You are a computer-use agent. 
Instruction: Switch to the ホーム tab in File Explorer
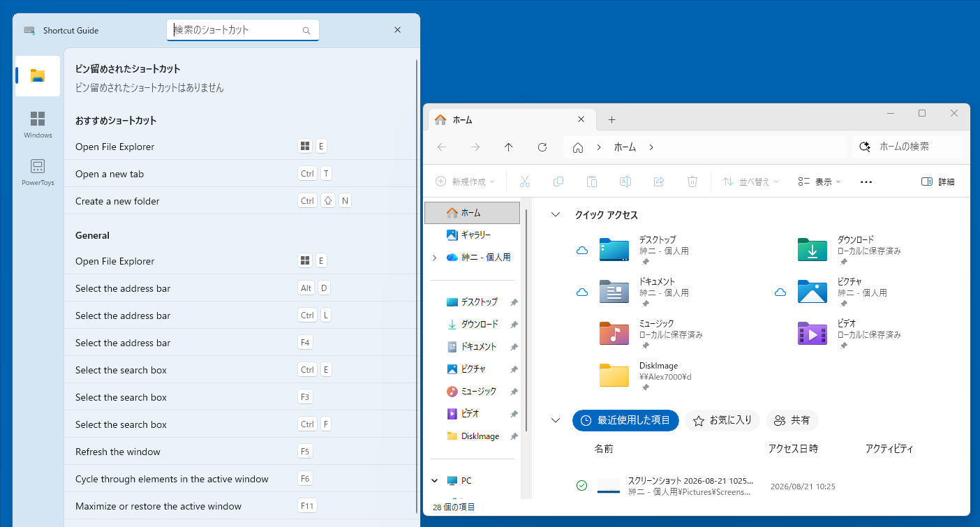tap(512, 119)
